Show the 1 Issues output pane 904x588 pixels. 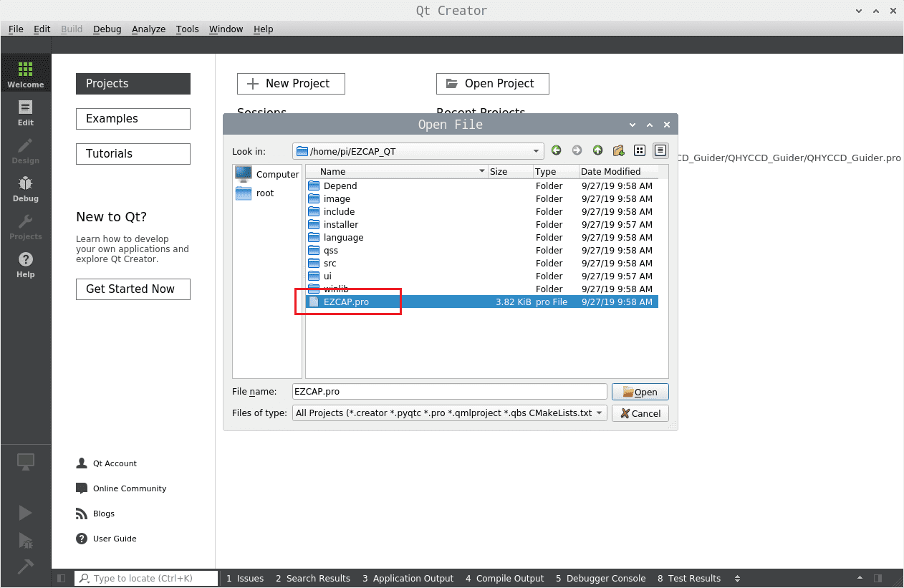pos(245,579)
